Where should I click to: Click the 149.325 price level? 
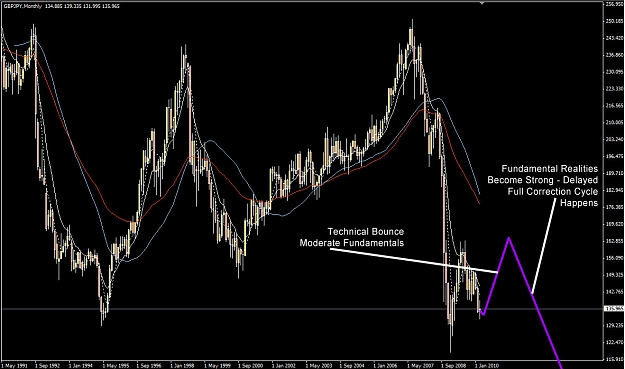[614, 275]
